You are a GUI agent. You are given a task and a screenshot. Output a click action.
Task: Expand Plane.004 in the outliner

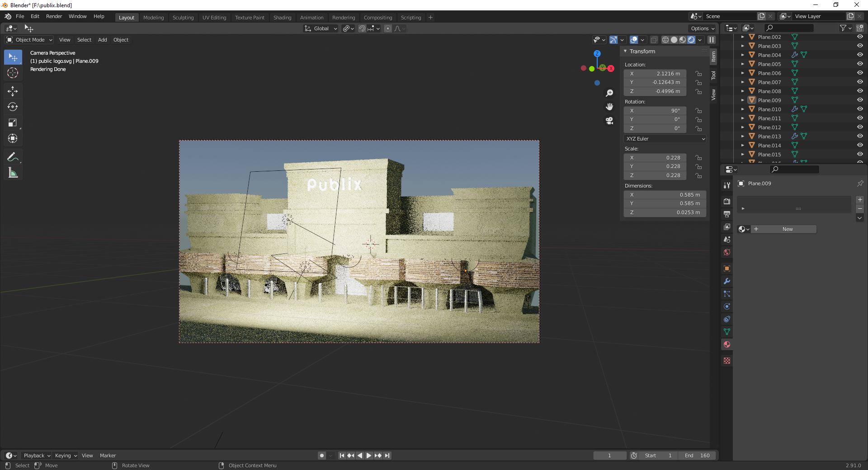tap(742, 55)
